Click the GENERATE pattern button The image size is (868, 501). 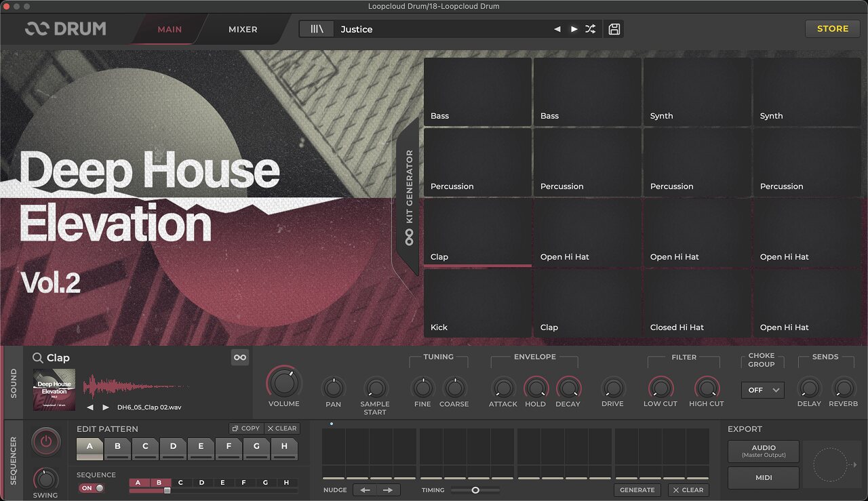click(637, 489)
